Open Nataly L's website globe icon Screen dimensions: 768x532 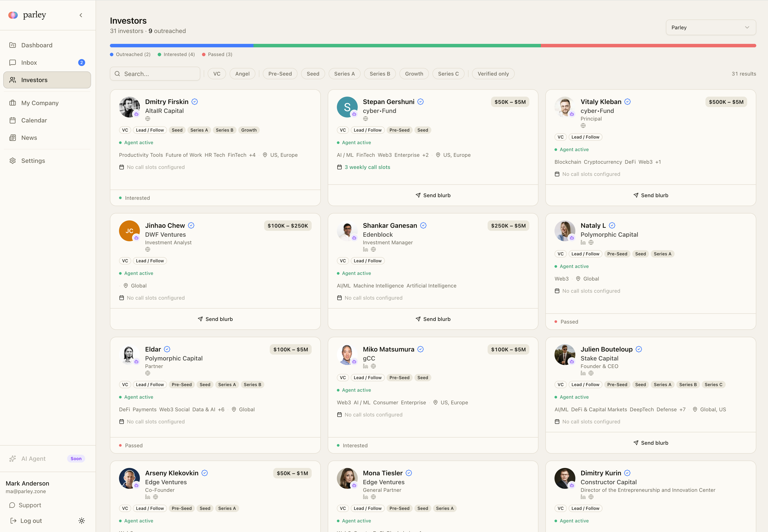pos(591,242)
